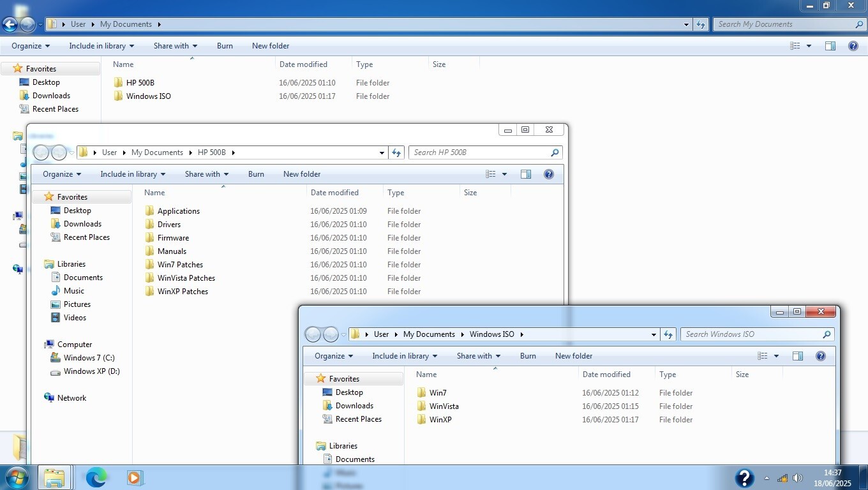Image resolution: width=868 pixels, height=490 pixels.
Task: Show hidden system tray icons
Action: coord(767,478)
